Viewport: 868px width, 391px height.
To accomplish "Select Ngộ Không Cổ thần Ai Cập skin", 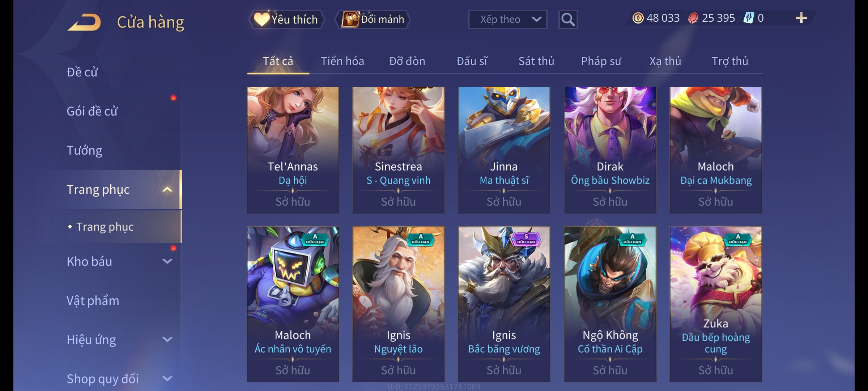I will (x=610, y=304).
